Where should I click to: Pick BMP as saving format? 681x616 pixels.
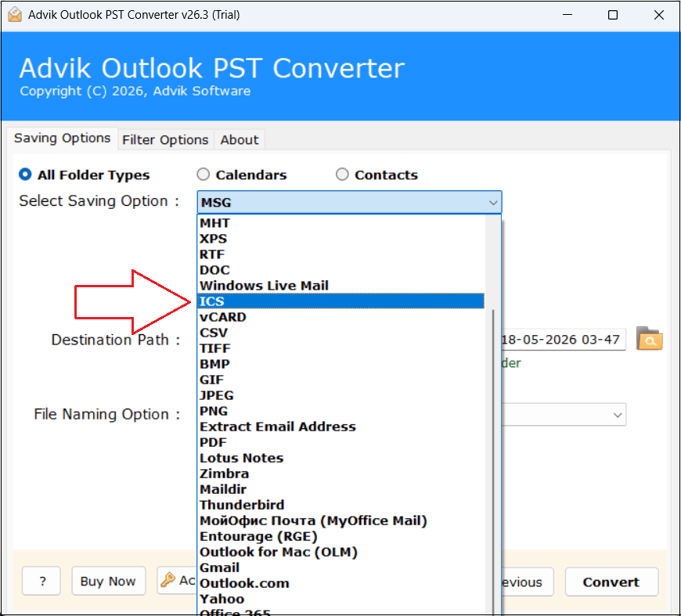(x=341, y=364)
